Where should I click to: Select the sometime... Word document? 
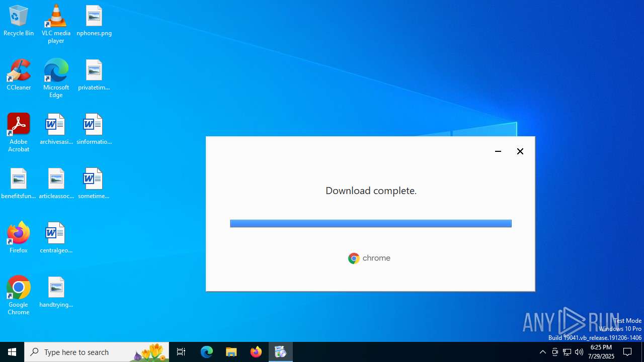[94, 184]
